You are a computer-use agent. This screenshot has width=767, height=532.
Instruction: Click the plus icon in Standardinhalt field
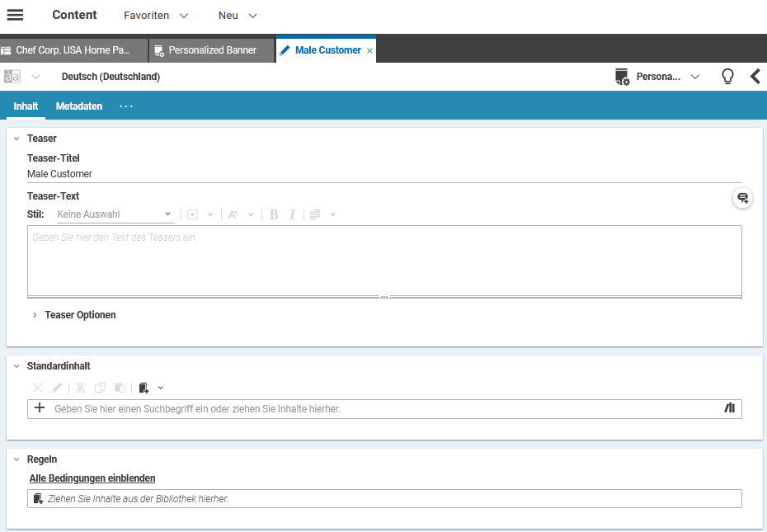click(x=40, y=408)
